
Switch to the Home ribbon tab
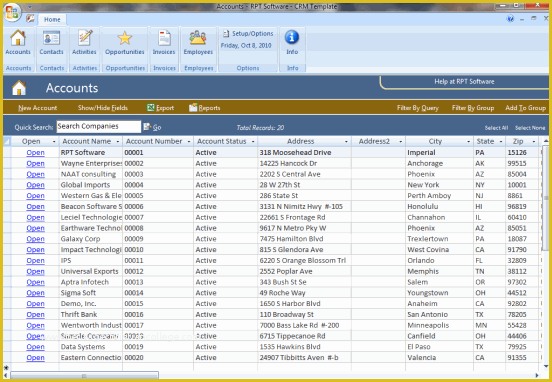(52, 20)
